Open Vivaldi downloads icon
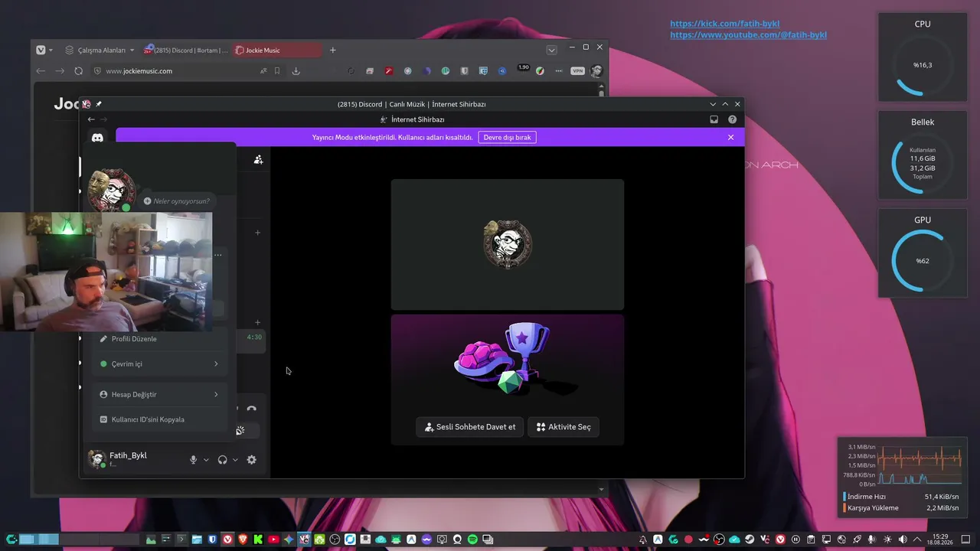The width and height of the screenshot is (980, 551). [296, 71]
